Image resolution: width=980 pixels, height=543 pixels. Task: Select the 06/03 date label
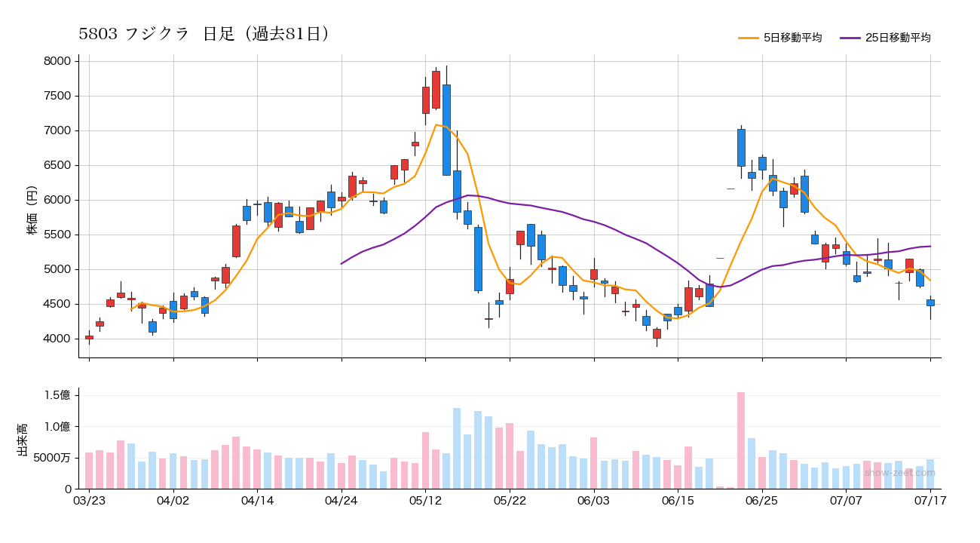click(594, 501)
